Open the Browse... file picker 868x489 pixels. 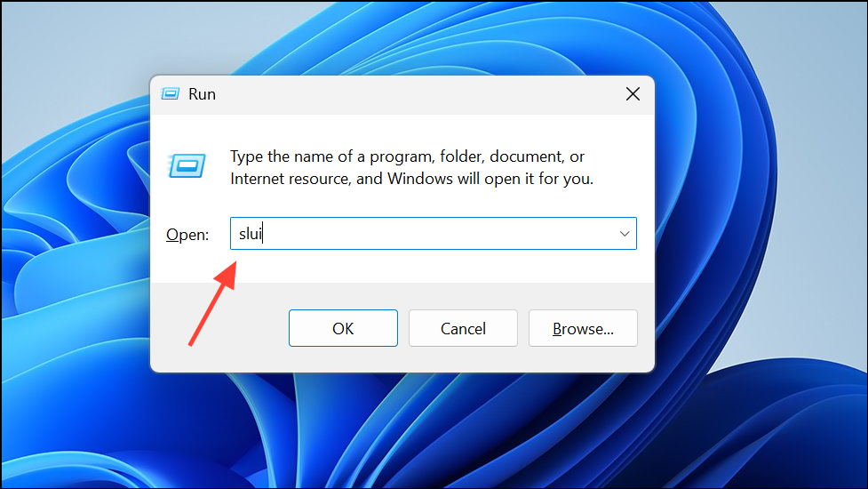point(583,328)
